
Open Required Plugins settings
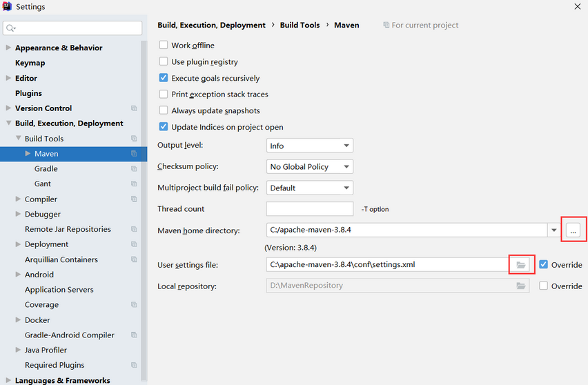pyautogui.click(x=55, y=365)
